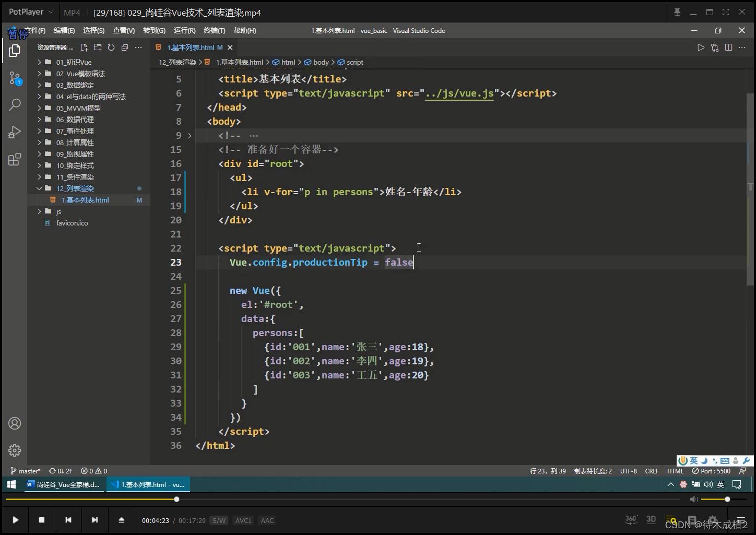
Task: Open changes with the compare icon
Action: point(715,47)
